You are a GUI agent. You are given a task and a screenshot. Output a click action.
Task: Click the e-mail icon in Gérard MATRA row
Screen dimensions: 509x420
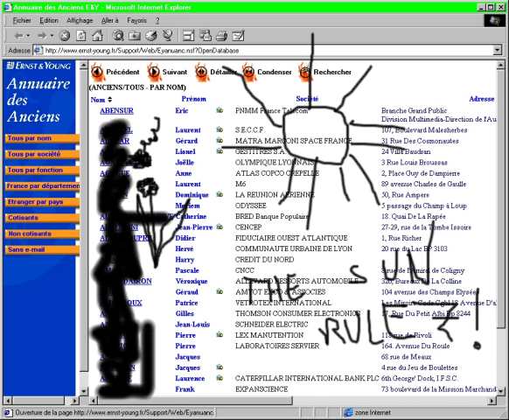220,141
